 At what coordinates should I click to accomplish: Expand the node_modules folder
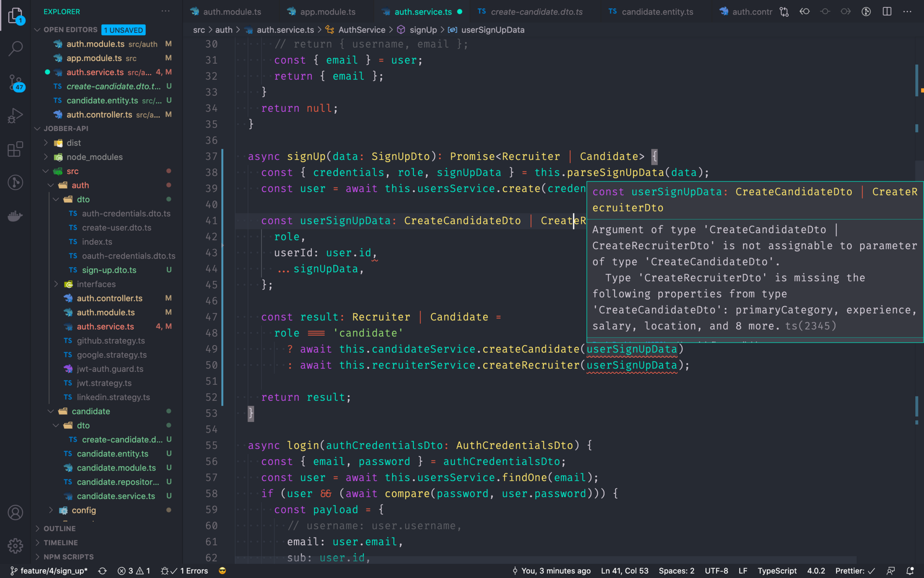pos(46,157)
